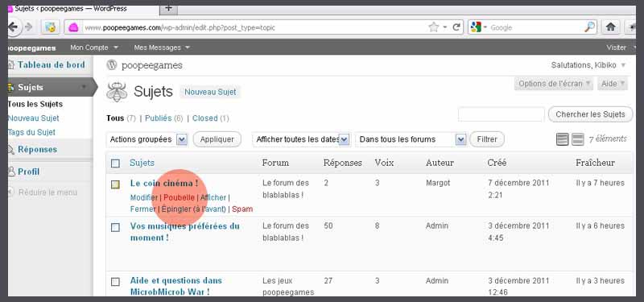Collapse Sujets sidebar menu arrow

[84, 87]
